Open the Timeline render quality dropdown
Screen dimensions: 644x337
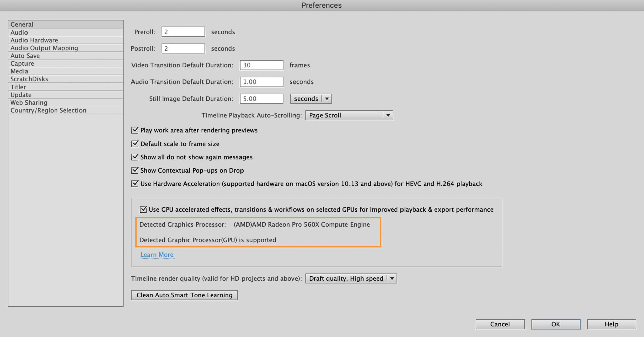(x=351, y=278)
